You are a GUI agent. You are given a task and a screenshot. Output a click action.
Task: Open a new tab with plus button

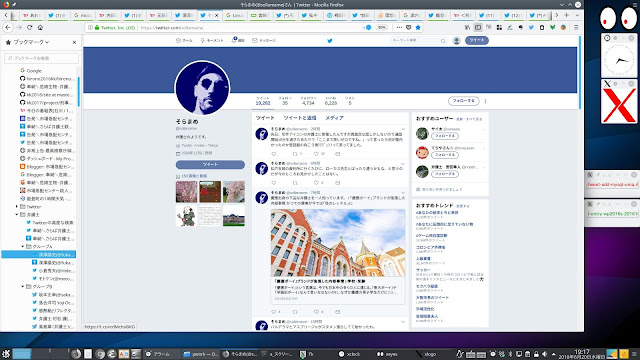(567, 15)
